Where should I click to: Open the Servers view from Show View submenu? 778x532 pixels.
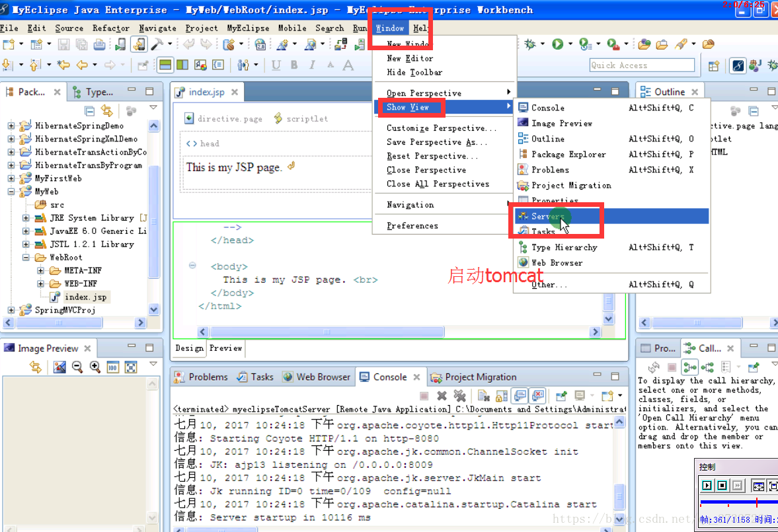pos(611,216)
